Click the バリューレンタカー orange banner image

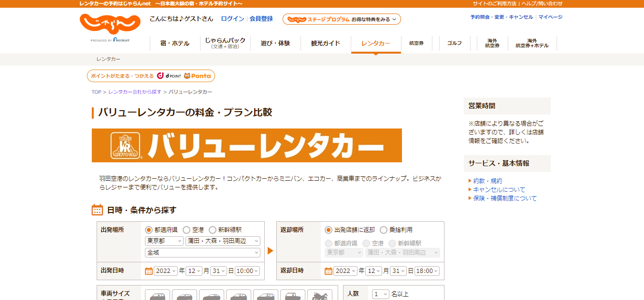point(246,145)
